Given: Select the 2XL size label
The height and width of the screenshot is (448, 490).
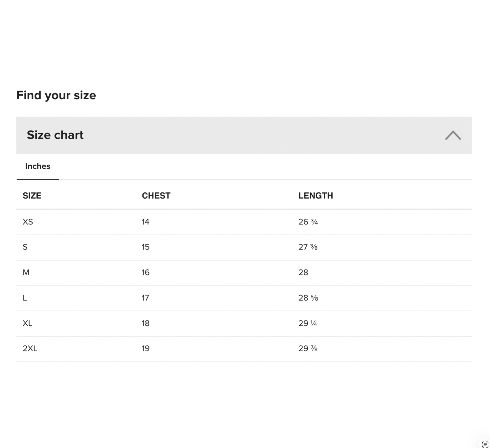Looking at the screenshot, I should pos(30,348).
